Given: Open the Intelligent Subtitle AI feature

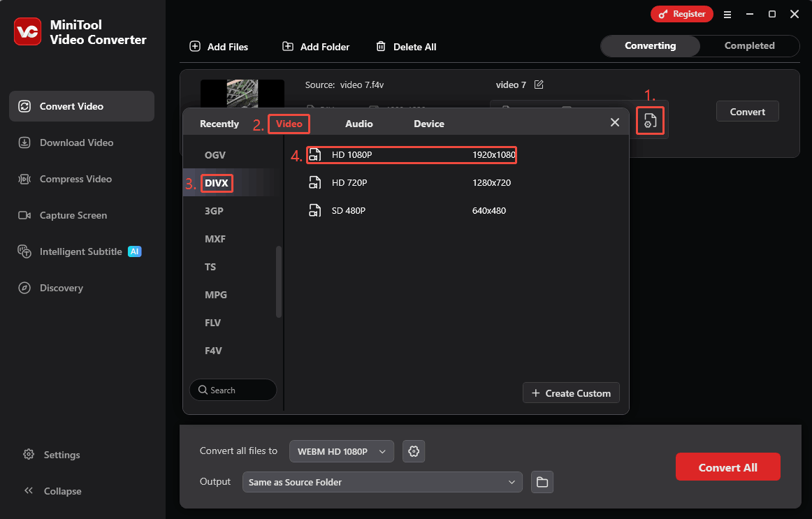Looking at the screenshot, I should [81, 251].
